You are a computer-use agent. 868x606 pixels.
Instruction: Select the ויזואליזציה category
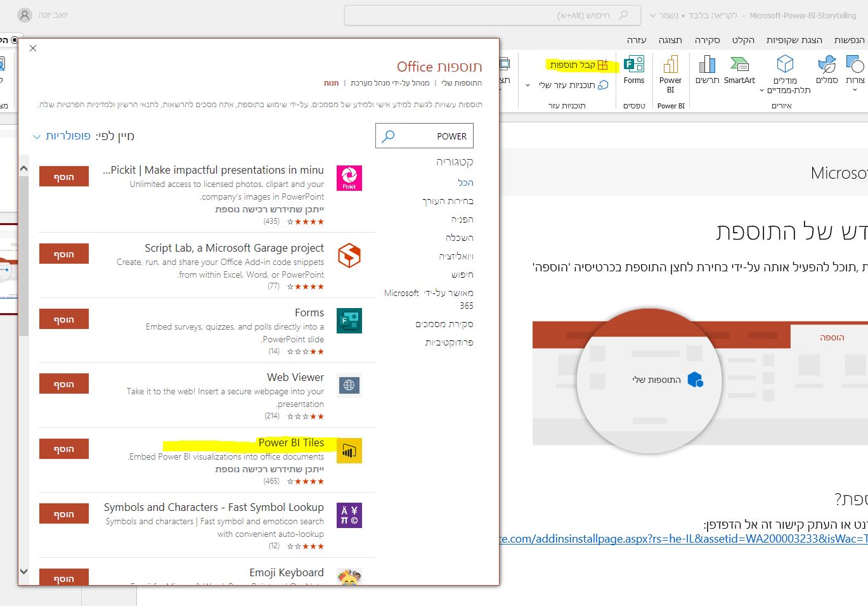(x=456, y=256)
